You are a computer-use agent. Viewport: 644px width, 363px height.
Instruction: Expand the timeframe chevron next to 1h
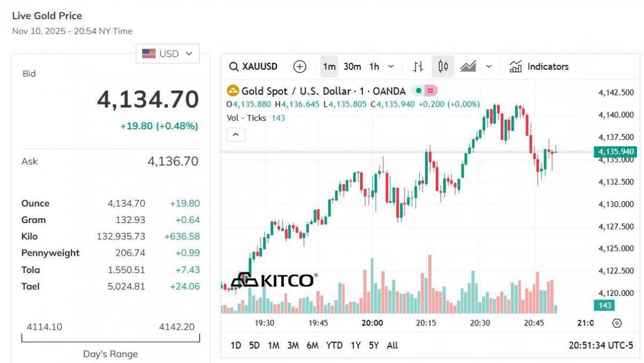[x=390, y=66]
